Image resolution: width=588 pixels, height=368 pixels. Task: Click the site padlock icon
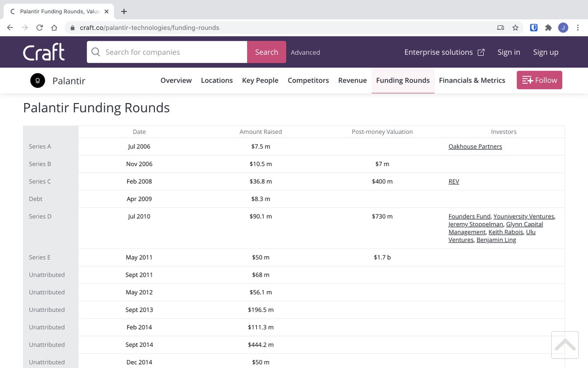72,28
